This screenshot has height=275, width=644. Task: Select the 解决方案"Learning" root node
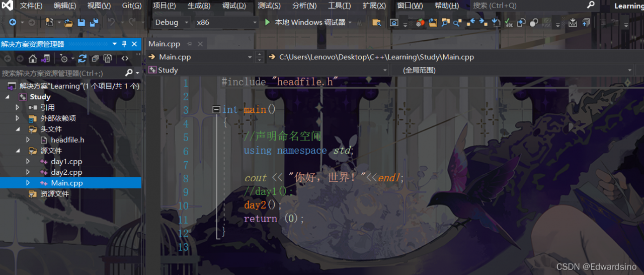(79, 86)
